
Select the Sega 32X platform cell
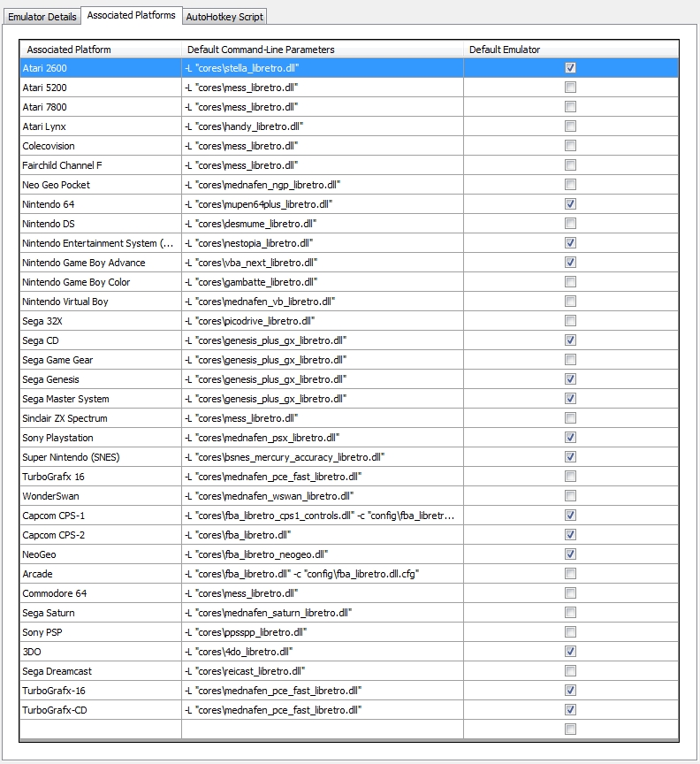[101, 321]
